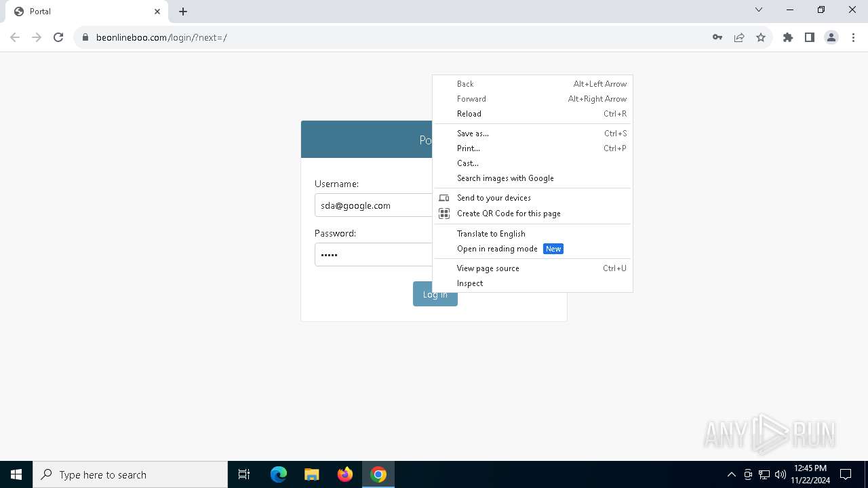Launch Firefox from taskbar
This screenshot has width=868, height=488.
point(345,474)
